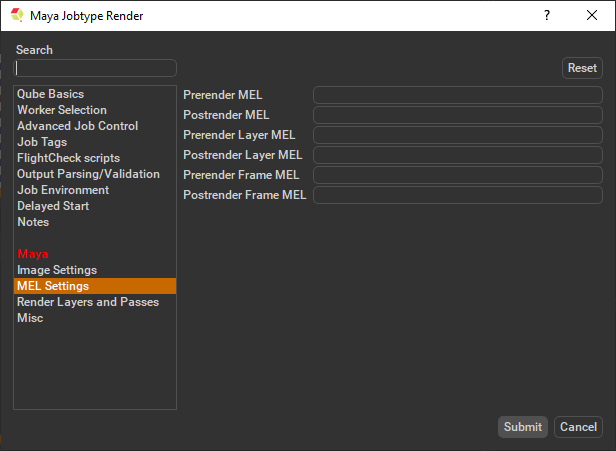Image resolution: width=616 pixels, height=451 pixels.
Task: Submit the render job
Action: click(x=522, y=427)
